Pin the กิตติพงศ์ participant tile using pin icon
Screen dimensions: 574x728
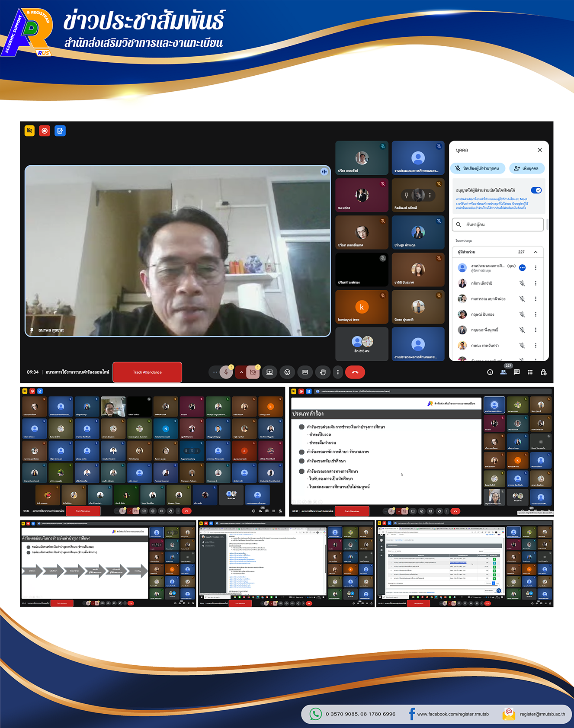tap(406, 195)
